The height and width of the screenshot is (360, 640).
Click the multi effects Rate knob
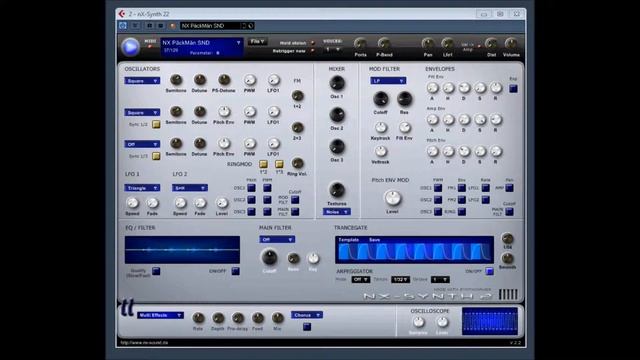198,318
